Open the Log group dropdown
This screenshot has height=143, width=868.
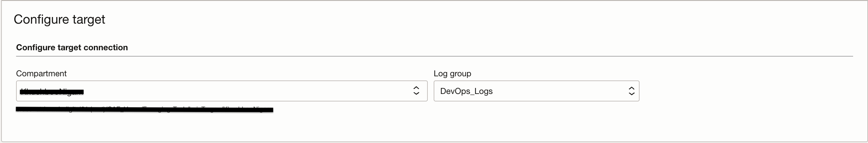tap(536, 91)
